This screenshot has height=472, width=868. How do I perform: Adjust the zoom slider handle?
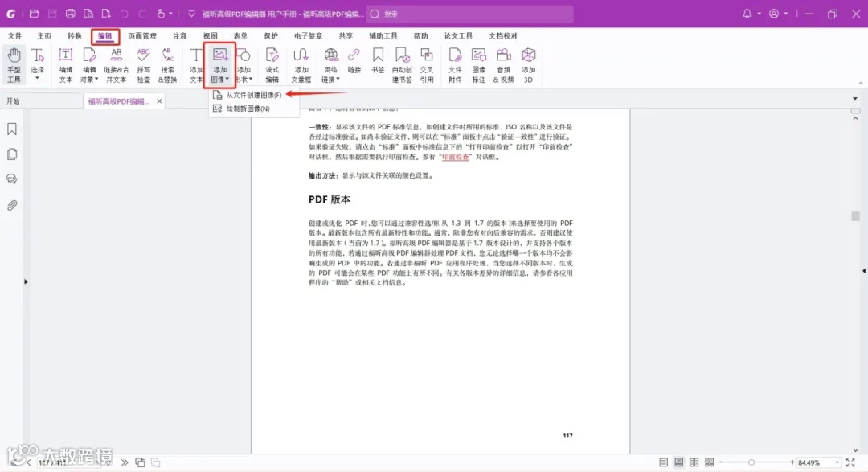click(751, 462)
